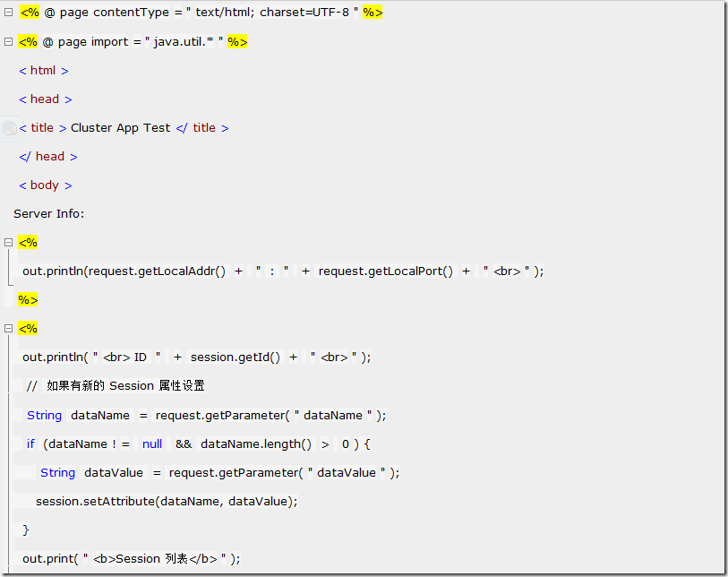Click the magnifier icon beside title line
728x577 pixels.
pos(9,128)
